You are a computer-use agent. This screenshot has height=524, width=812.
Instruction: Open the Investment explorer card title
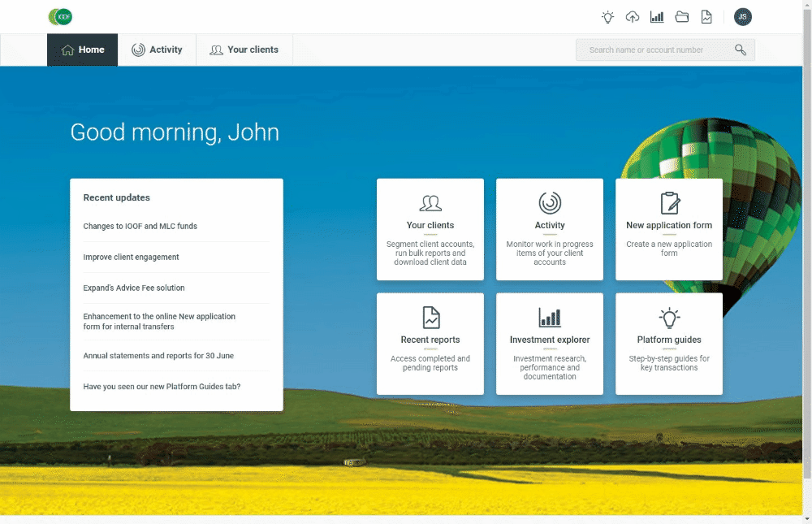tap(550, 340)
